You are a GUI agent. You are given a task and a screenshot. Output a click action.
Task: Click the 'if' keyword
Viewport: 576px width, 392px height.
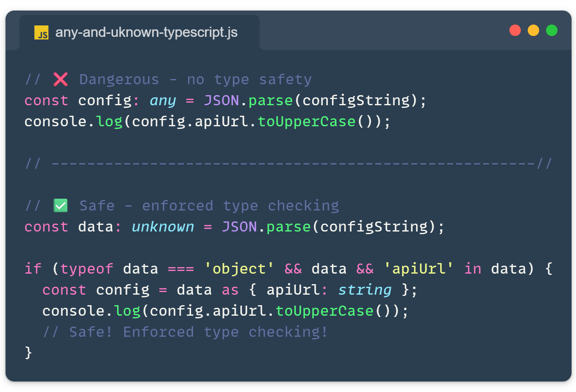coord(33,269)
